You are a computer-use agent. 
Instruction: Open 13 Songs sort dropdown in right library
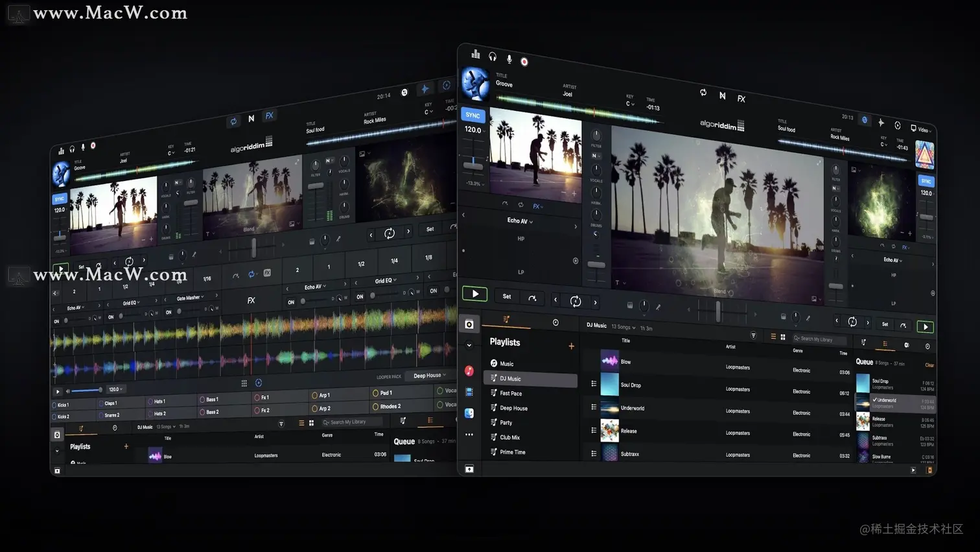click(624, 327)
